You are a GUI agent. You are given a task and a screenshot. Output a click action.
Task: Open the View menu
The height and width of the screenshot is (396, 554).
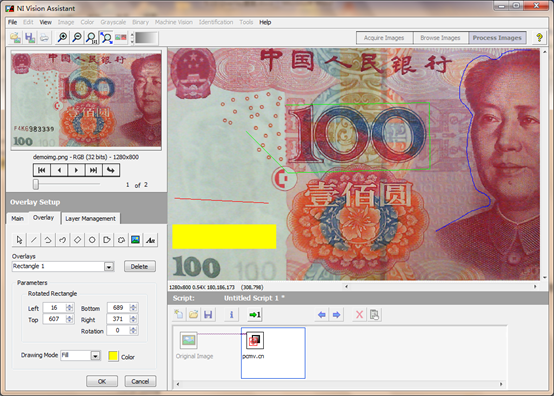click(x=46, y=22)
